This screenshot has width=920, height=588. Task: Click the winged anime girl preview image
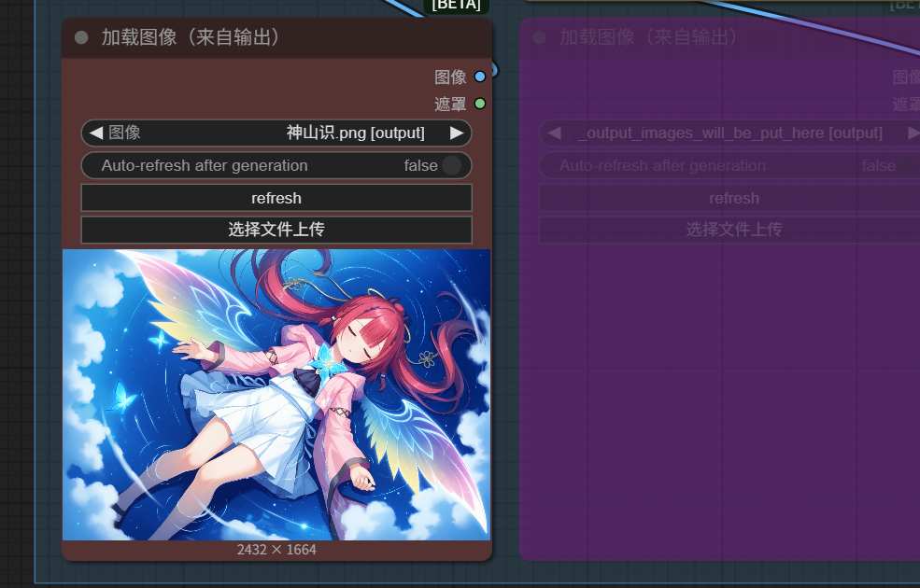(276, 394)
